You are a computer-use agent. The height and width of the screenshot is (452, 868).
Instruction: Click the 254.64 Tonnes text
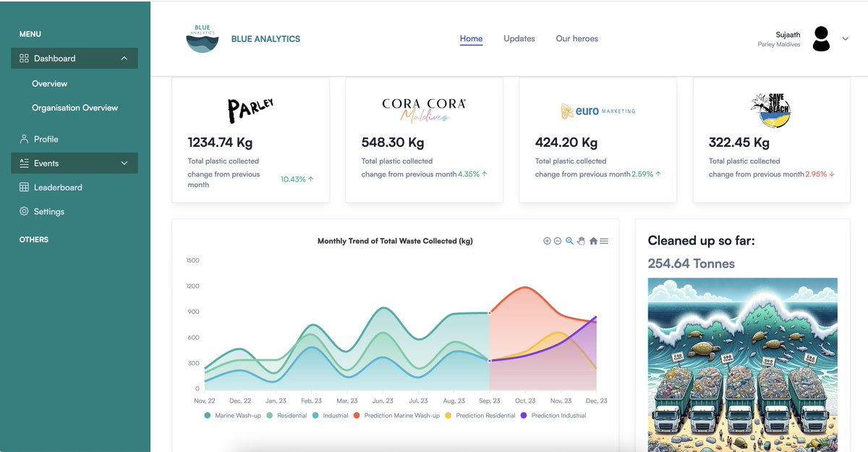[691, 264]
